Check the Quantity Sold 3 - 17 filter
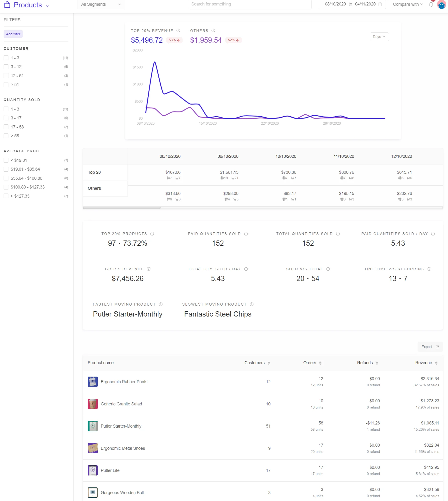Screen dimensions: 448x501 tap(6, 118)
